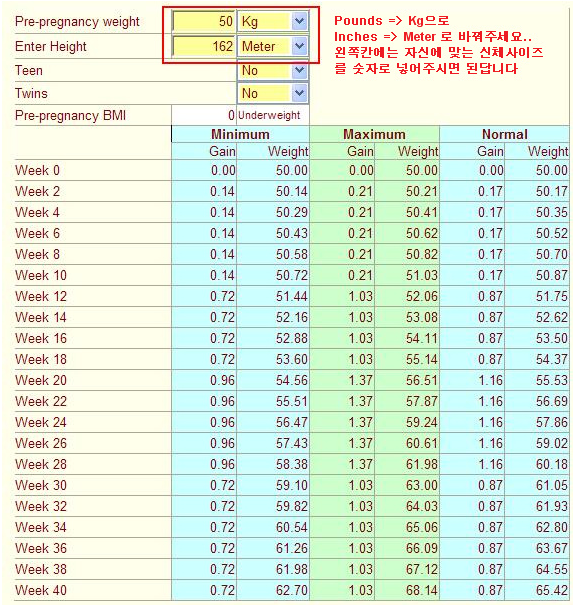Click the Week 18 row label

coord(41,359)
